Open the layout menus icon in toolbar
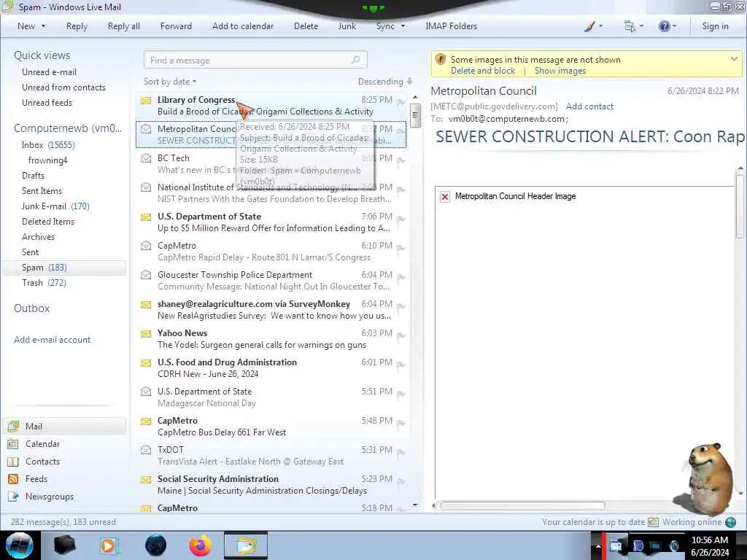The width and height of the screenshot is (747, 560). click(x=630, y=27)
